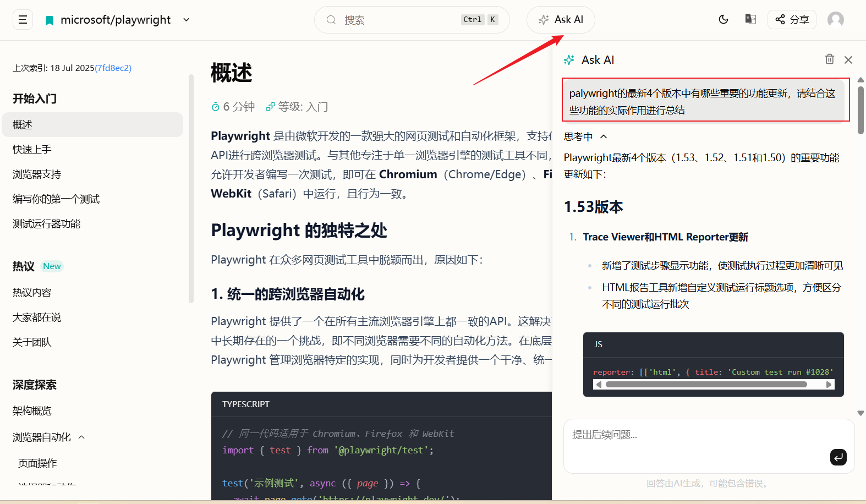Open 测试运行器功能 sidebar page

coord(47,224)
